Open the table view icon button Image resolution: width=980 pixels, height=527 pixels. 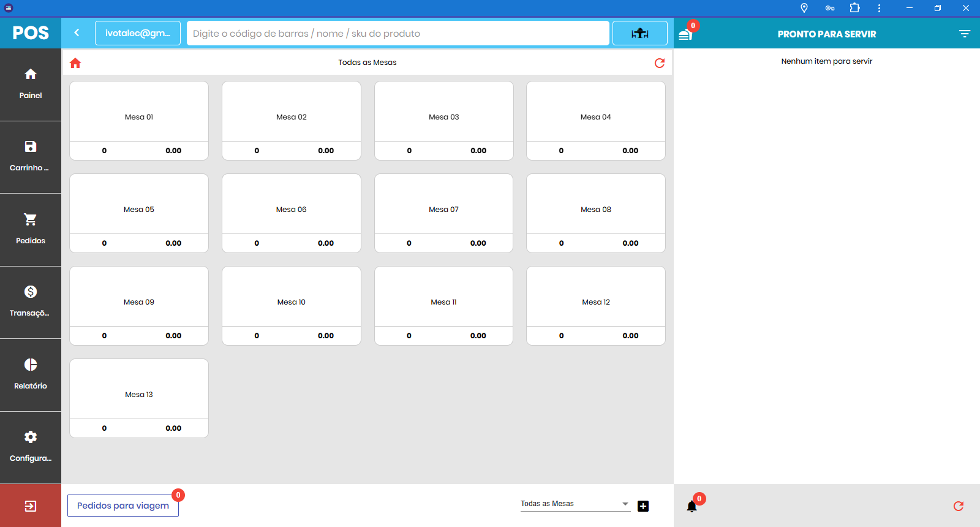click(x=639, y=33)
